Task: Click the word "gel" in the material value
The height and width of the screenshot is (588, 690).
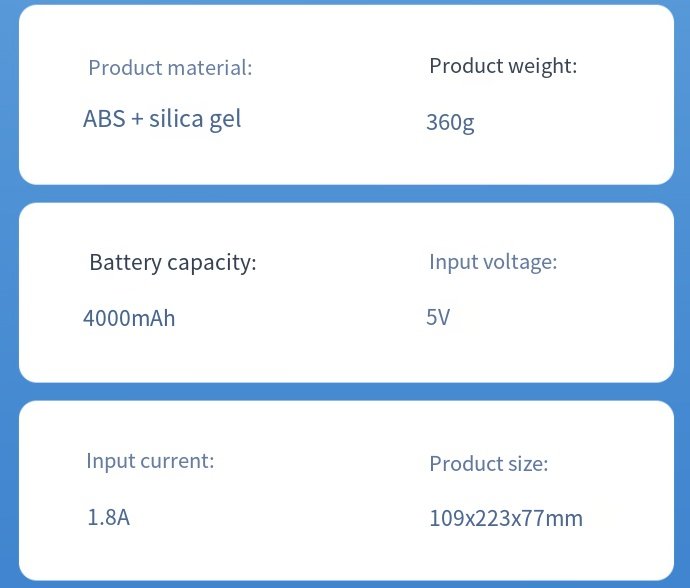Action: tap(225, 120)
